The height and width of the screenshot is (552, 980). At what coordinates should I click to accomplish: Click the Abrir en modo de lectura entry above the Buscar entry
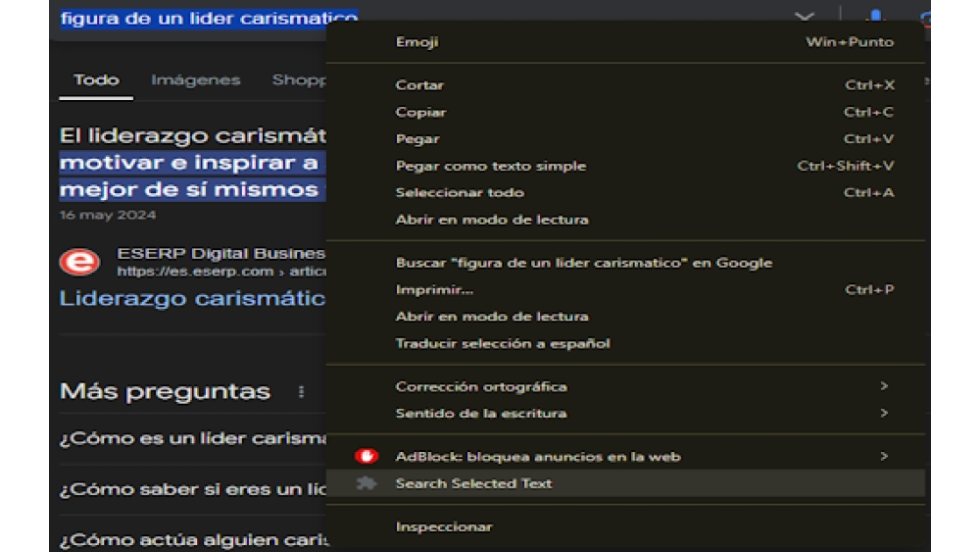click(625, 220)
